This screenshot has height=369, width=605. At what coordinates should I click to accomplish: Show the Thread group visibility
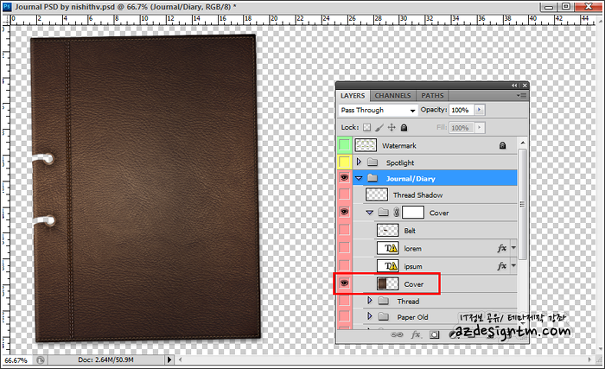tap(344, 301)
